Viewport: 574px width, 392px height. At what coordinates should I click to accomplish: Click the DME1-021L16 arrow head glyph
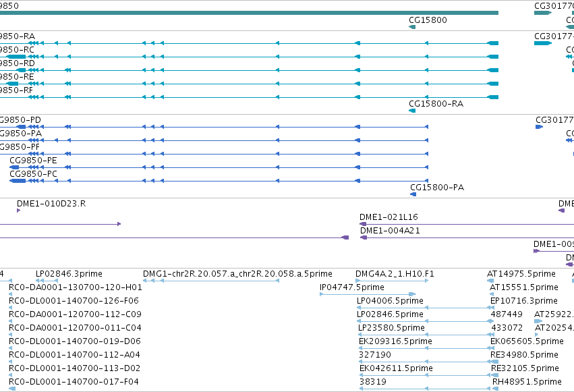click(363, 224)
